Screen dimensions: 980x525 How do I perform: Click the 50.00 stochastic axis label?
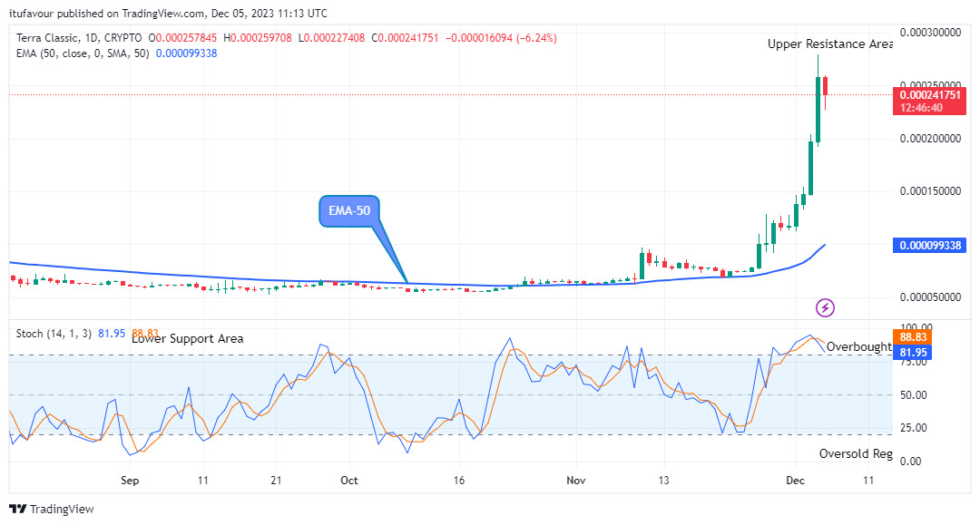(x=913, y=394)
